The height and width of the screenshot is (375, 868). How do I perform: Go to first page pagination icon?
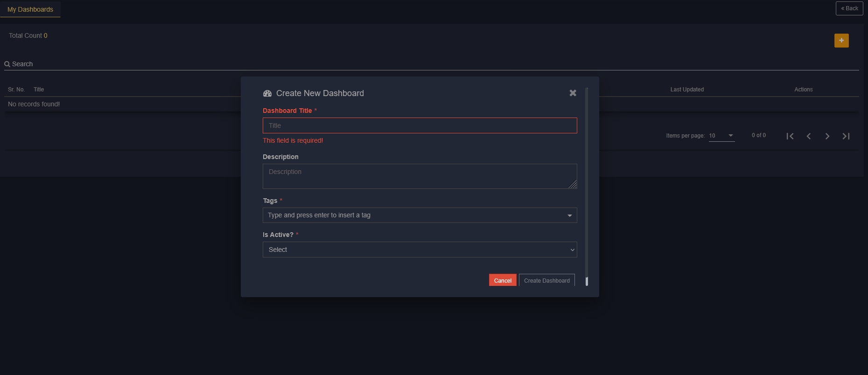pyautogui.click(x=790, y=136)
